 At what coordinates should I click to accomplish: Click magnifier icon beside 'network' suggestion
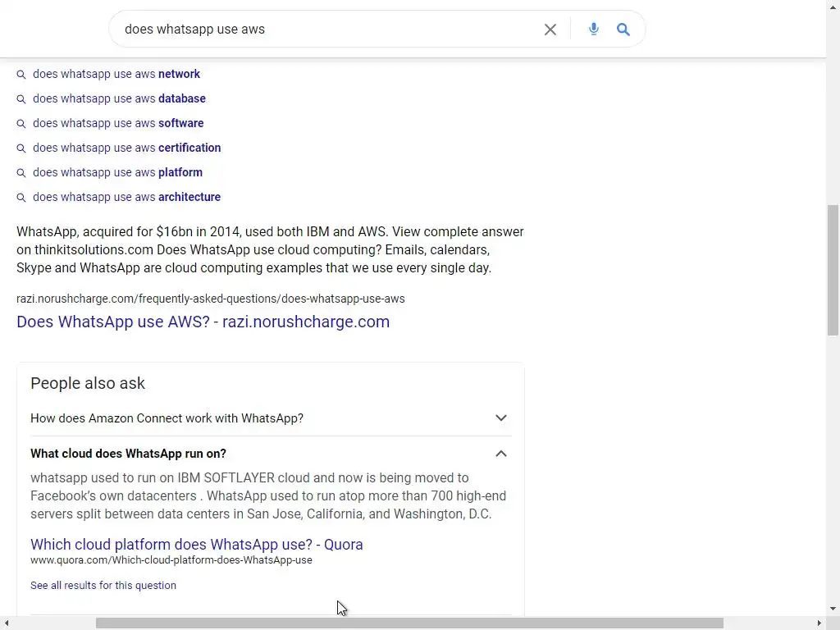(21, 75)
